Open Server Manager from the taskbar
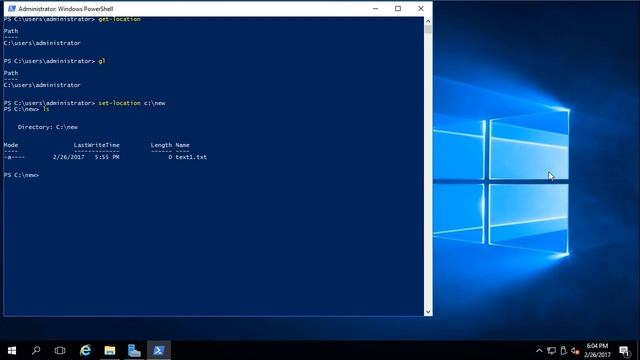 pyautogui.click(x=134, y=350)
